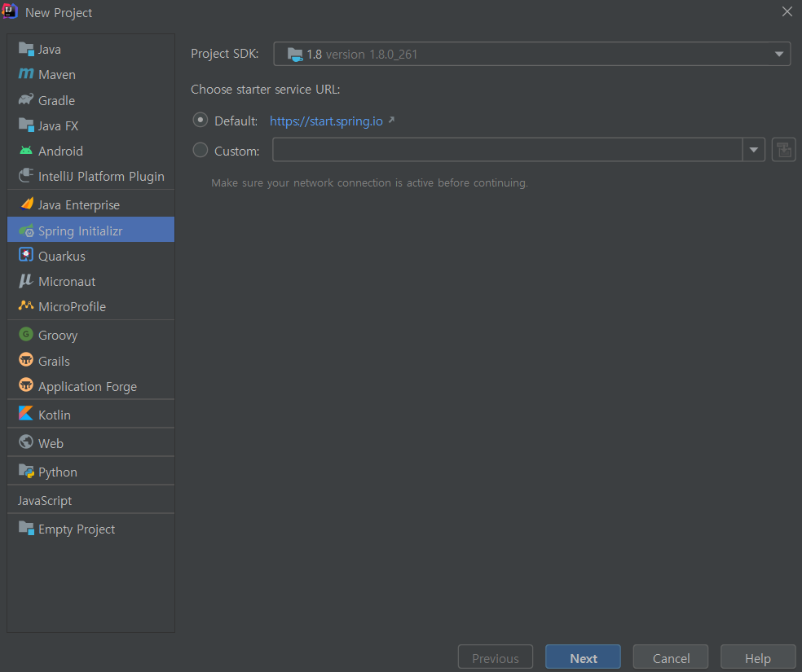This screenshot has width=802, height=672.
Task: Click the "Default:" label text
Action: pyautogui.click(x=236, y=121)
